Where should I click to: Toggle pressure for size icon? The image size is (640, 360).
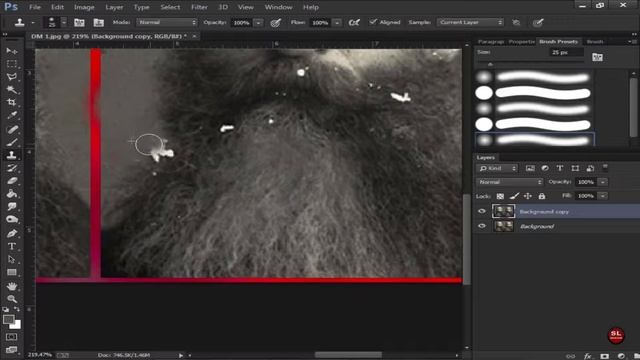[538, 22]
